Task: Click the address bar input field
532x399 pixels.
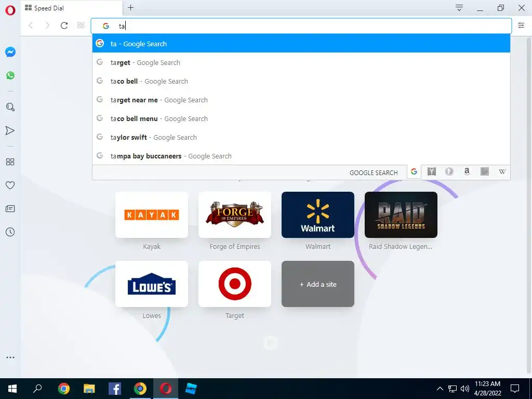Action: 301,26
